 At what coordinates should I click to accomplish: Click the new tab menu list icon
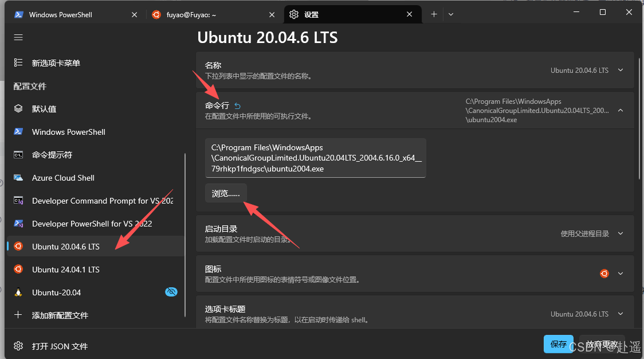tap(18, 63)
